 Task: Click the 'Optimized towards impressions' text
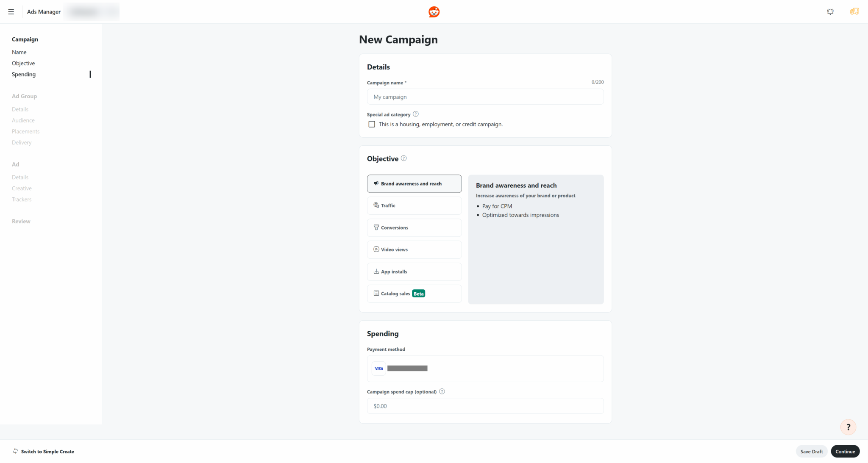(x=520, y=215)
